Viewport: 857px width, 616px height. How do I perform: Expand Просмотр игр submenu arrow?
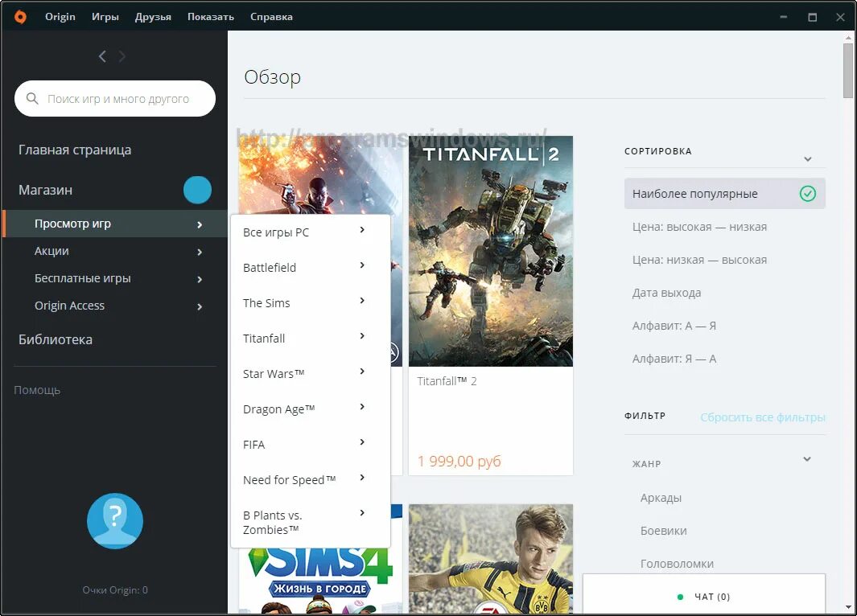[x=200, y=224]
